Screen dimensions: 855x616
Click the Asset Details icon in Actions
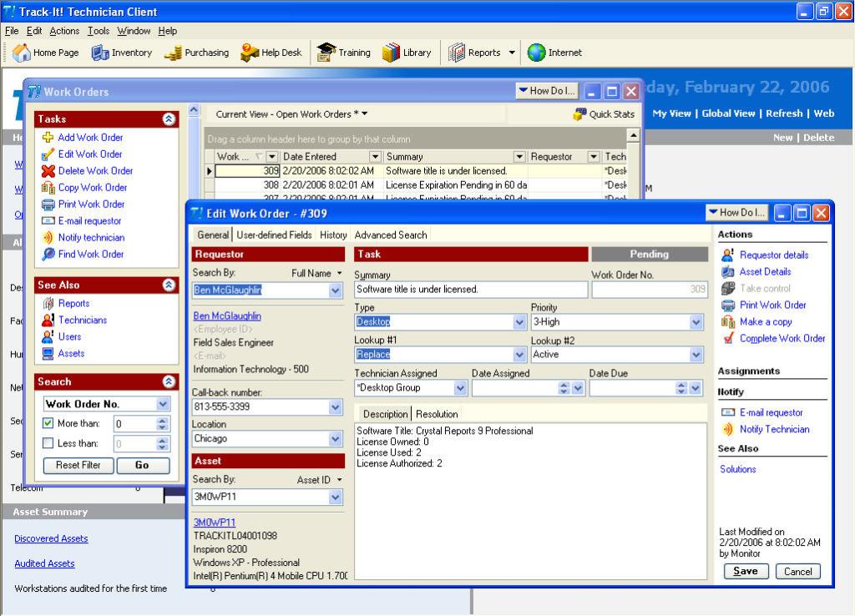(x=727, y=271)
